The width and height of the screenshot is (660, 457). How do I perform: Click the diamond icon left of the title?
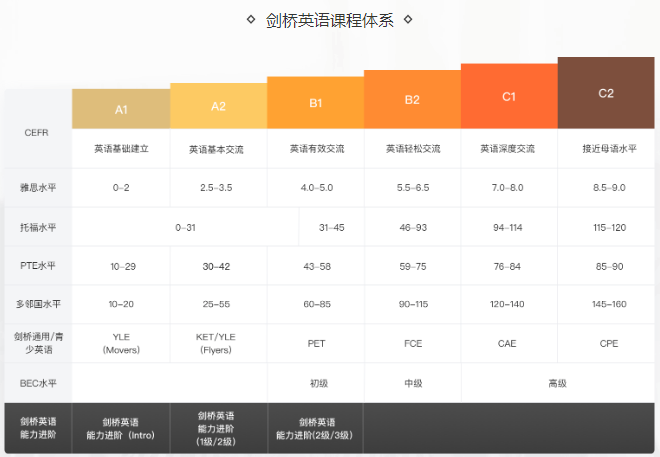click(250, 20)
